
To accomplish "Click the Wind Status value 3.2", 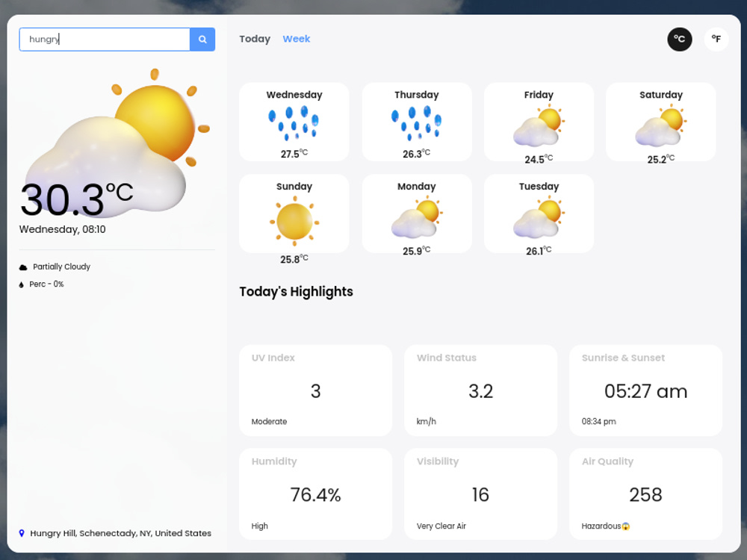I will tap(480, 391).
